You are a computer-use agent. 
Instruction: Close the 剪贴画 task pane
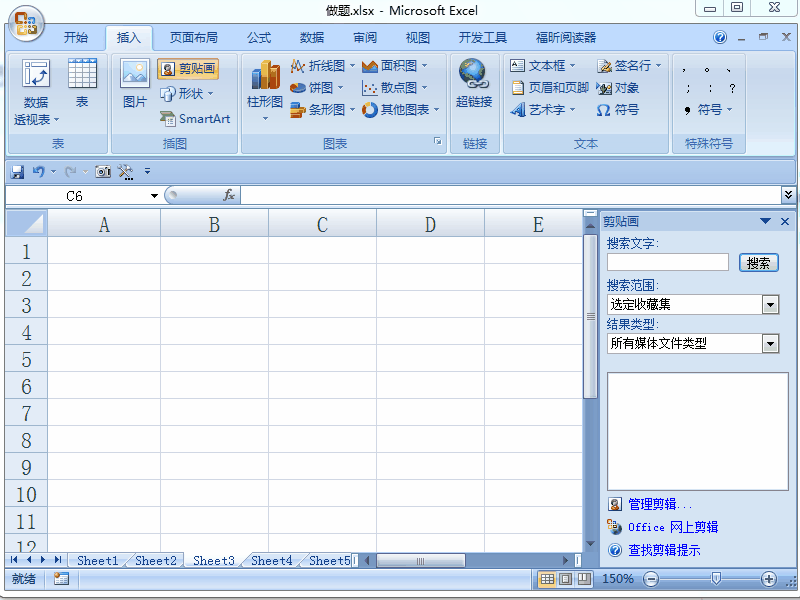click(785, 221)
